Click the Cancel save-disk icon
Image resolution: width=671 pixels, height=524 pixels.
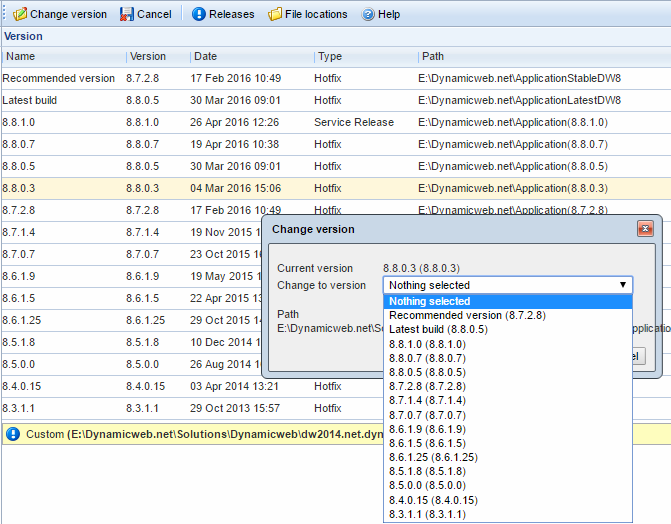pyautogui.click(x=126, y=15)
